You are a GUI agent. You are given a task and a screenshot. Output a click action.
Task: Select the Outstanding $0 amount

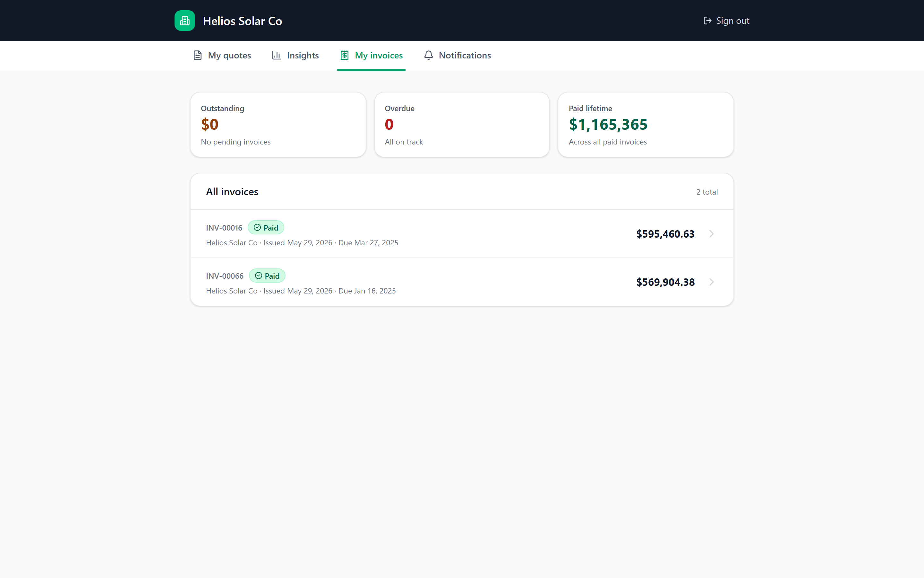(210, 124)
